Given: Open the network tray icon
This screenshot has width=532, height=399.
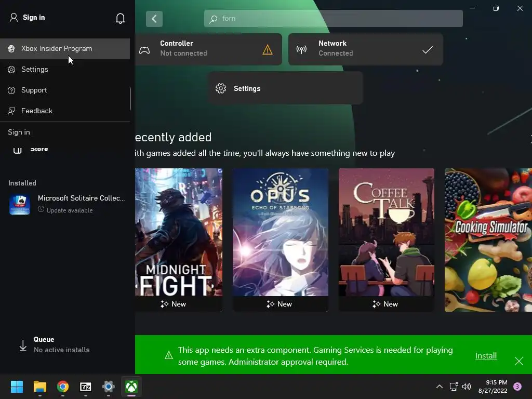Looking at the screenshot, I should point(454,387).
